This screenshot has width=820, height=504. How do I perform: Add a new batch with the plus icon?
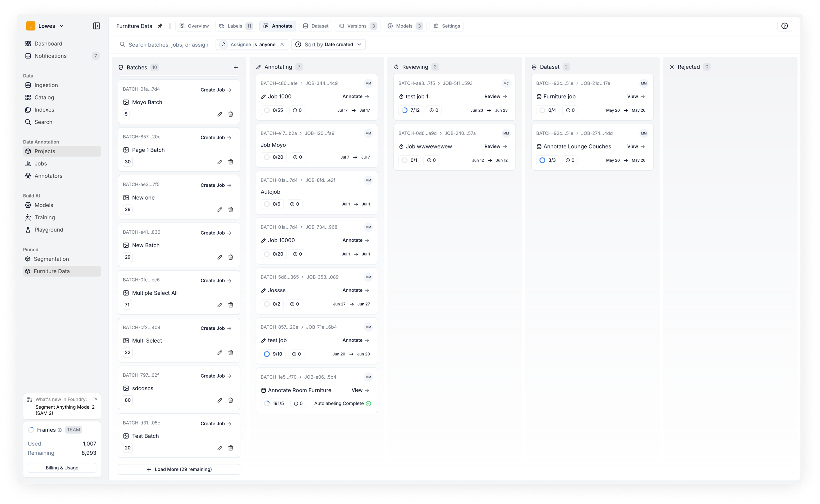coord(236,67)
